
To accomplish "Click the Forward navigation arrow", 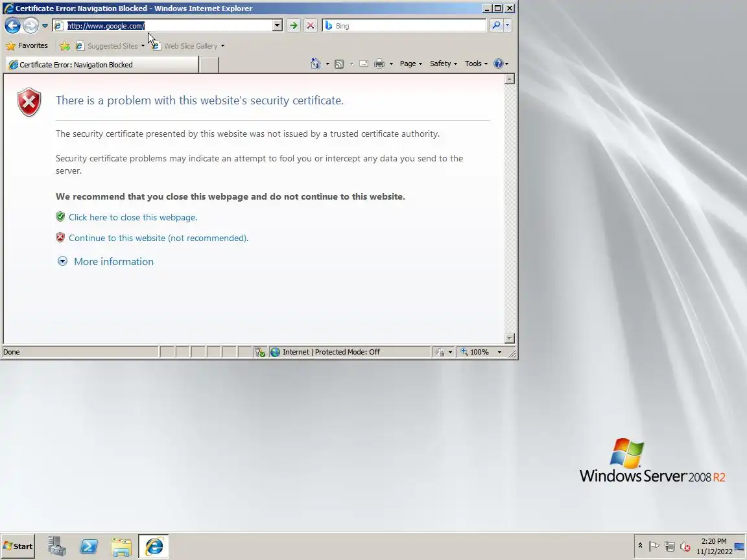I will [31, 26].
